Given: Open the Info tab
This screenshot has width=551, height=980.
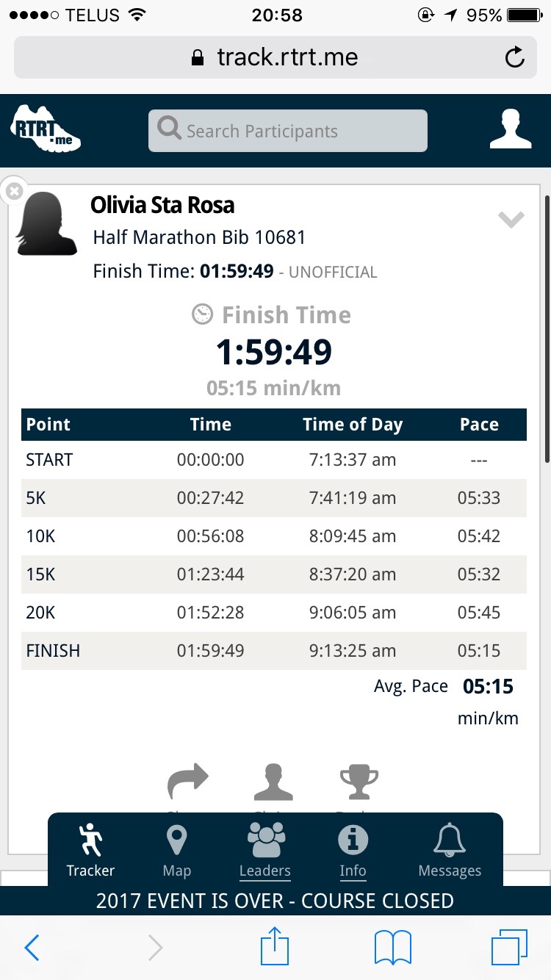Looking at the screenshot, I should point(353,851).
